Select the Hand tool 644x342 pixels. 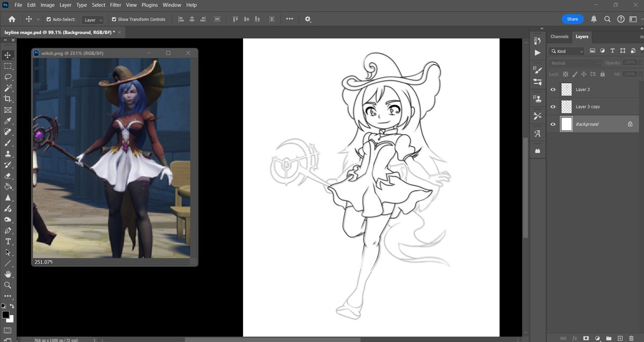[8, 275]
